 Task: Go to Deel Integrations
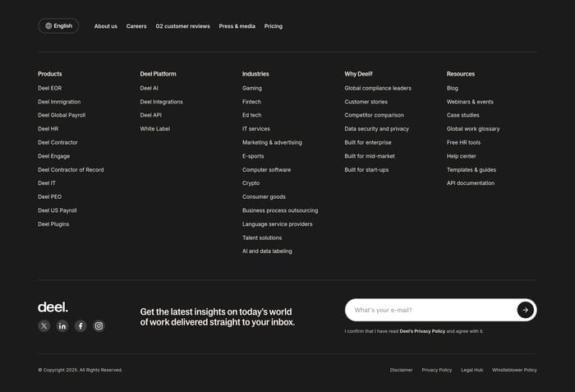161,102
